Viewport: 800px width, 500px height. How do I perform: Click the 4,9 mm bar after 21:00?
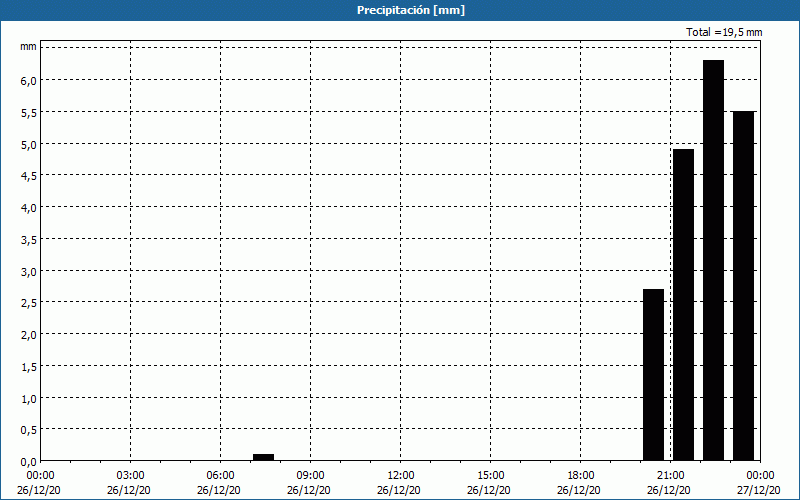(683, 305)
